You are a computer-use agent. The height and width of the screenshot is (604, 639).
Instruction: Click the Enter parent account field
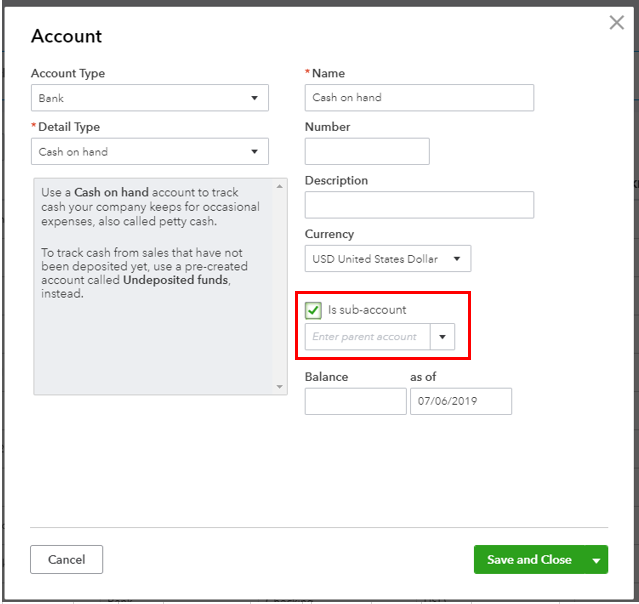click(x=367, y=337)
